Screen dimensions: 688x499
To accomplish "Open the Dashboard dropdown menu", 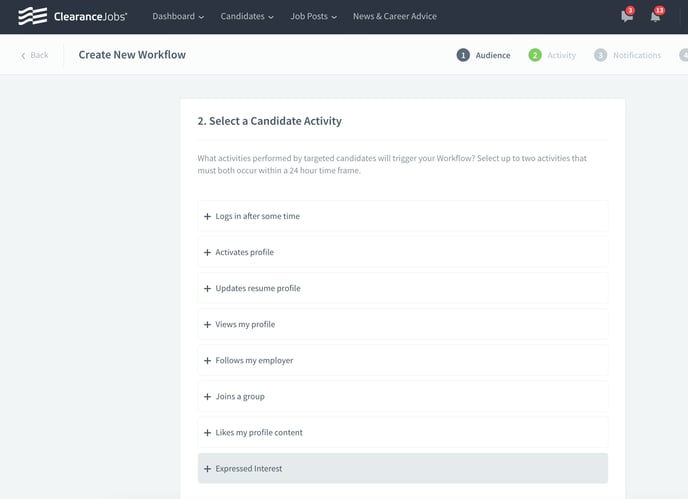I will (x=178, y=16).
